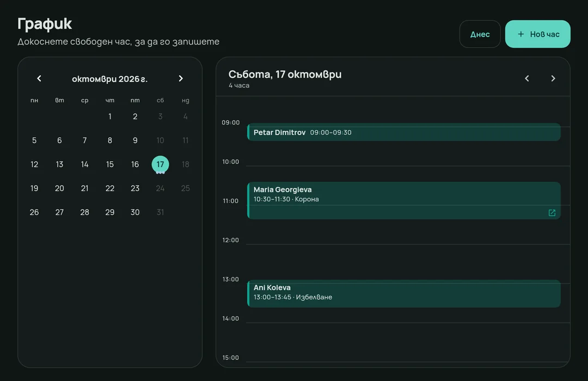Click the 4 часа appointment count

point(239,85)
